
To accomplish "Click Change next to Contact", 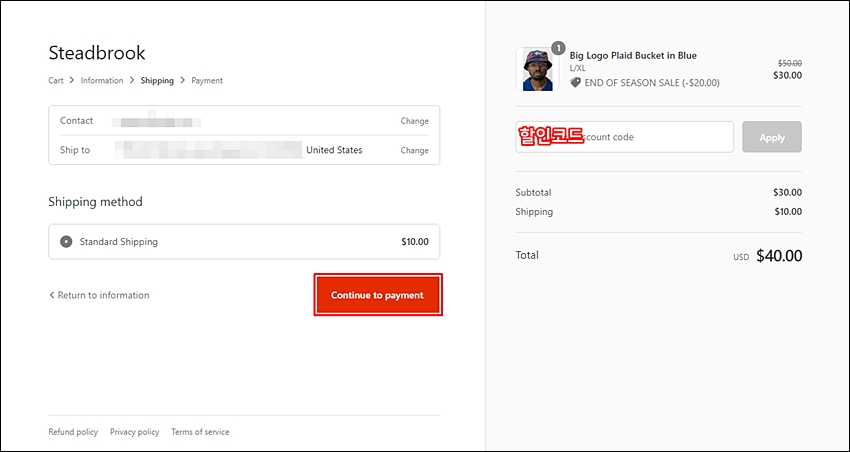I will point(414,121).
